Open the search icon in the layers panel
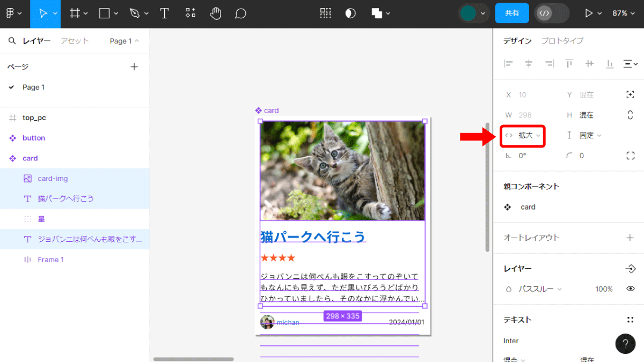 [x=12, y=41]
